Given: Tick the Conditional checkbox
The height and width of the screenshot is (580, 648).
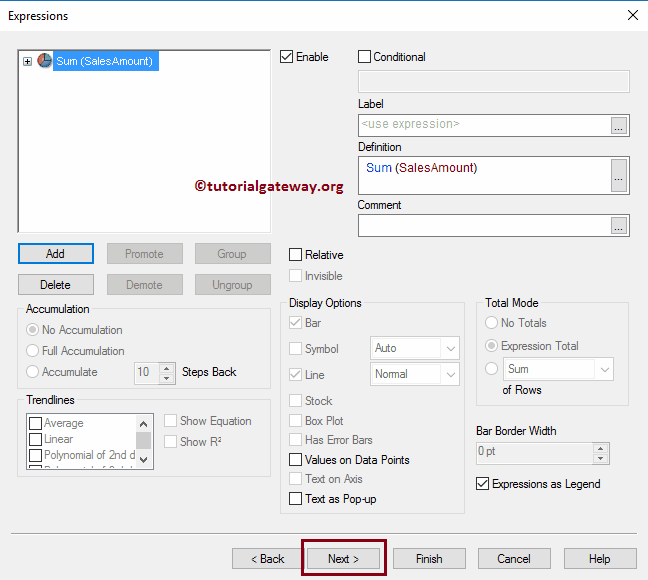Looking at the screenshot, I should coord(364,57).
